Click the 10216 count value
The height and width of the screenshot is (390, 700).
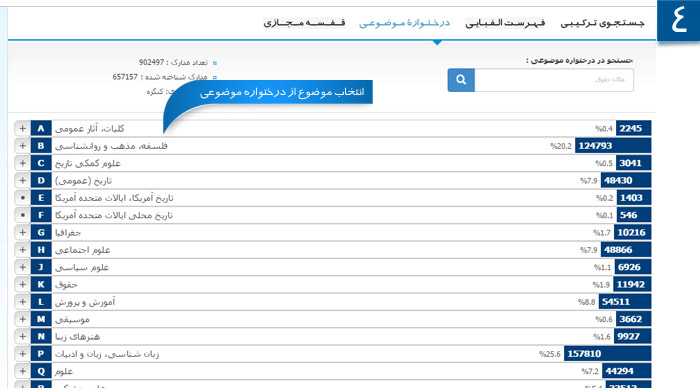(x=631, y=232)
